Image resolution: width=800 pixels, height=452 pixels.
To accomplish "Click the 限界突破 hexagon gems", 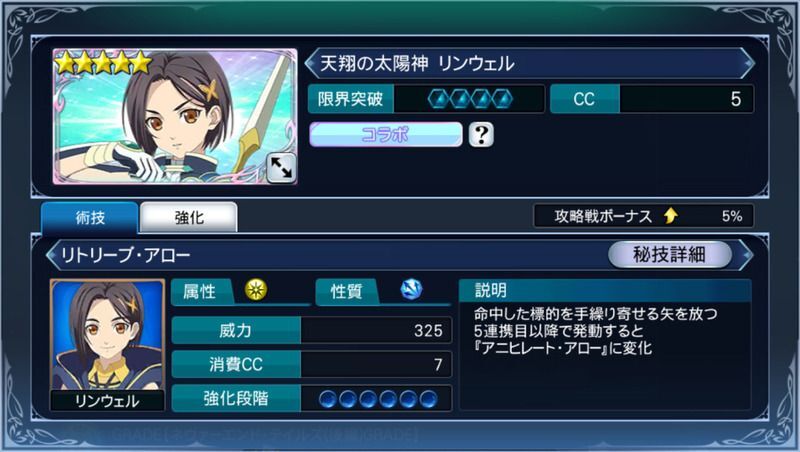I will [x=470, y=98].
